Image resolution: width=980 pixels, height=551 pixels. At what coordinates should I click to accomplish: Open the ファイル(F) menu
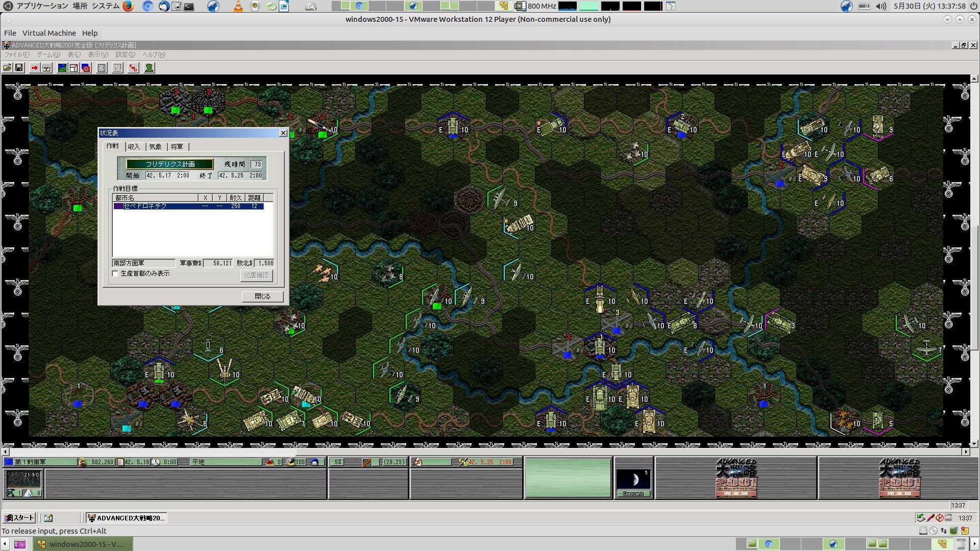pyautogui.click(x=17, y=55)
